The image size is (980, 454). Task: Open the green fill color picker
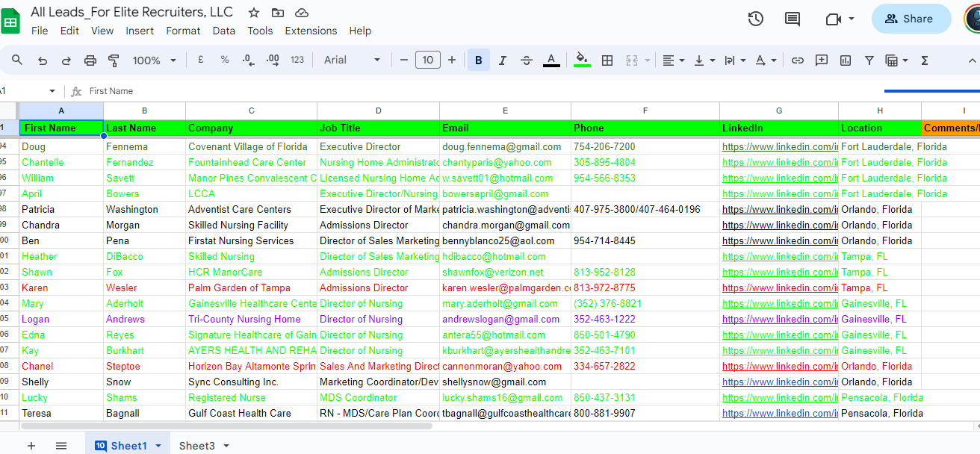click(x=582, y=60)
